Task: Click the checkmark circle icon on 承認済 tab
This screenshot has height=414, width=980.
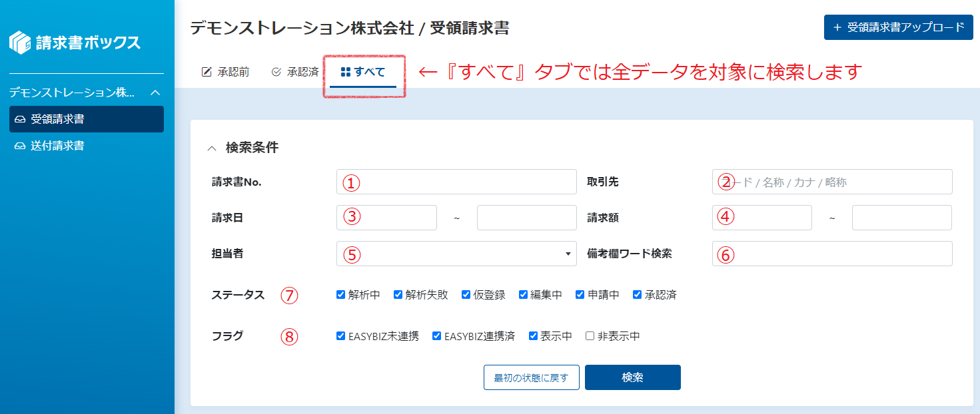Action: click(276, 72)
